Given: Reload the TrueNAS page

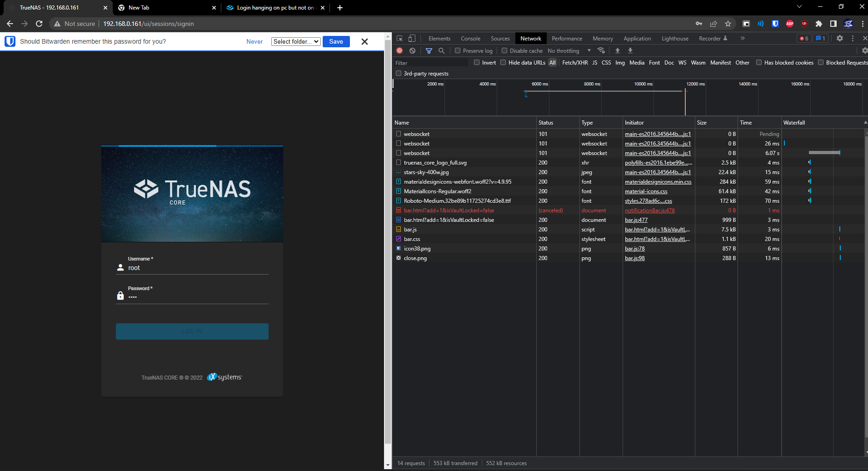Looking at the screenshot, I should (x=39, y=24).
